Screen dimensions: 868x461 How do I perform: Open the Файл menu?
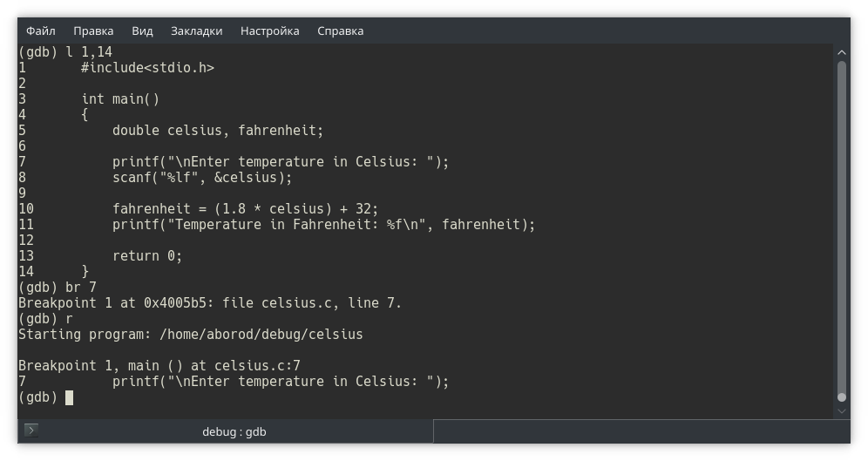pyautogui.click(x=41, y=31)
